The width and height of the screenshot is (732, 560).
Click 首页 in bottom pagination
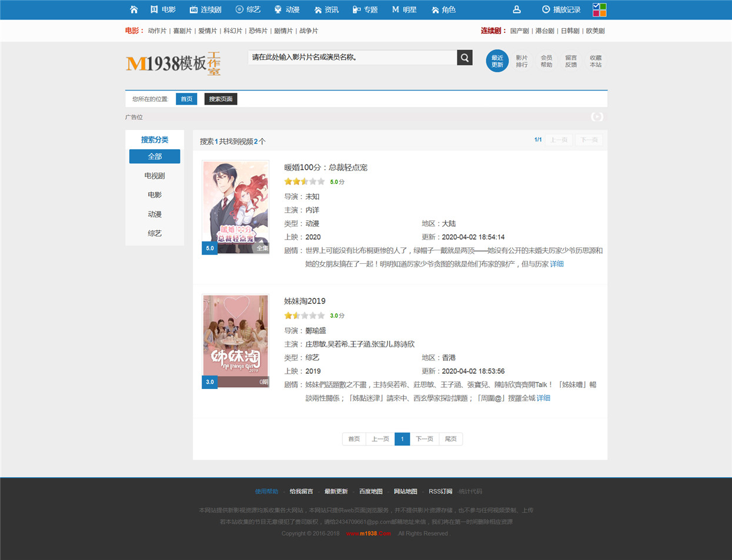tap(354, 439)
